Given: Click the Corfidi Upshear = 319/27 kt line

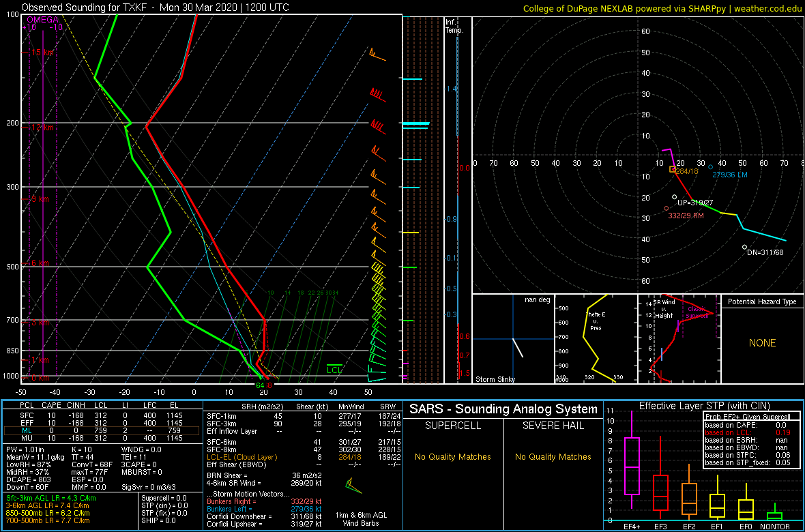Looking at the screenshot, I should coord(264,524).
